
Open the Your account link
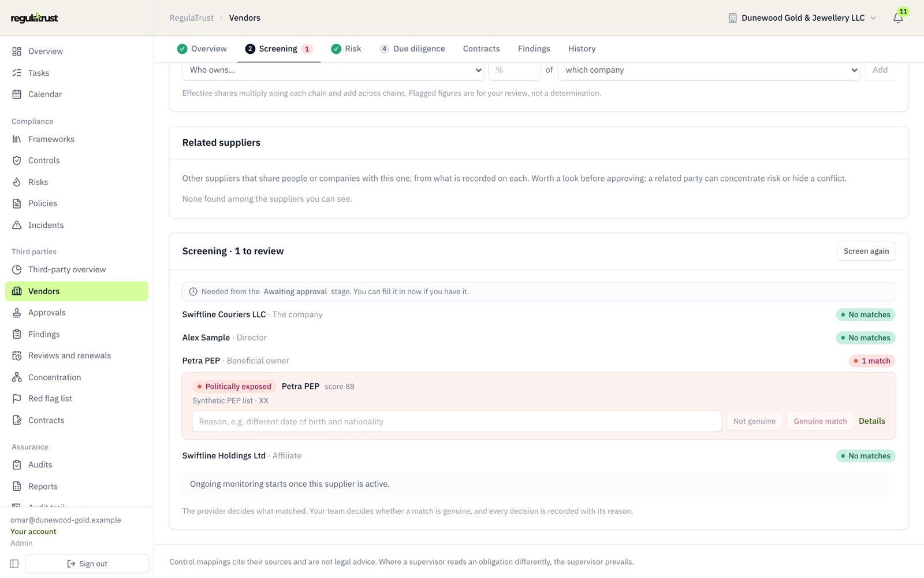33,532
